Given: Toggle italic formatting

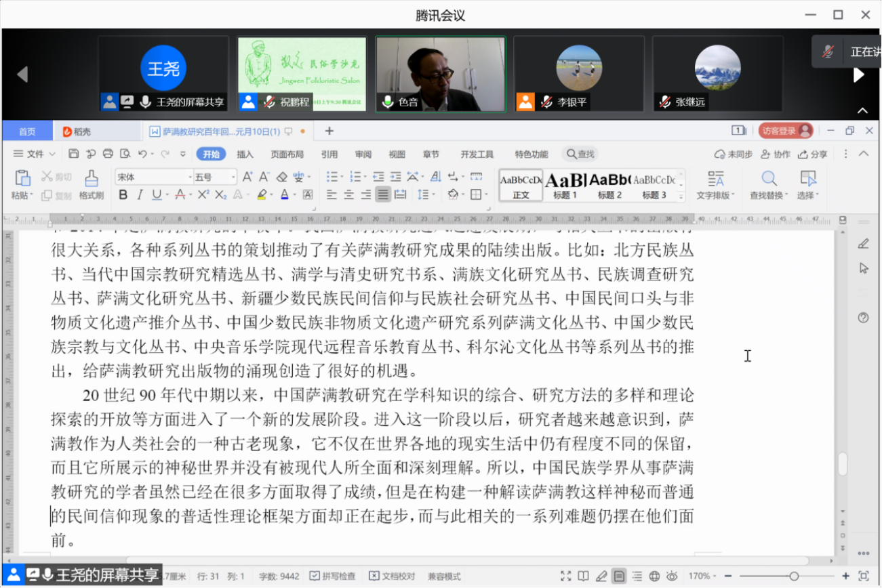Looking at the screenshot, I should tap(140, 195).
